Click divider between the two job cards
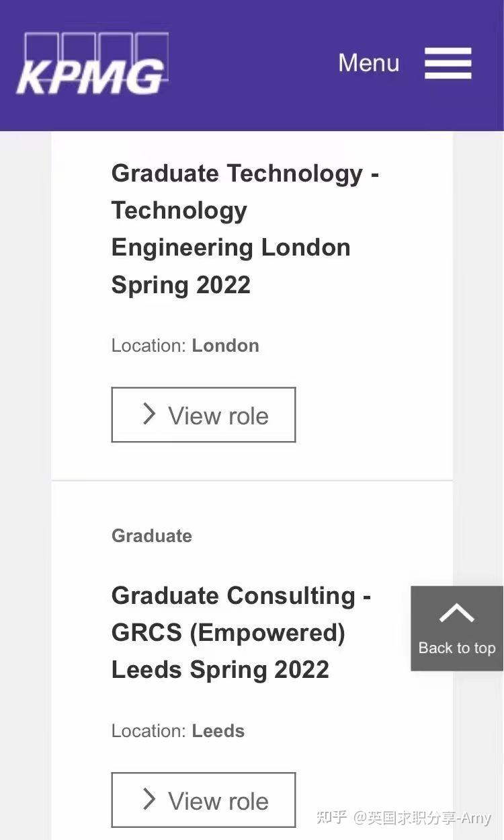 click(252, 481)
